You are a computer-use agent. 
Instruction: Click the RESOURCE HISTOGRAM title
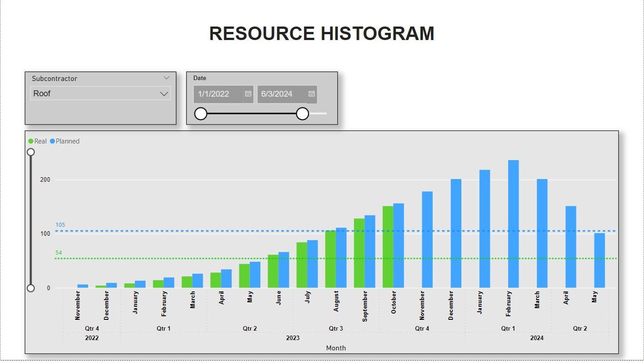click(x=322, y=33)
